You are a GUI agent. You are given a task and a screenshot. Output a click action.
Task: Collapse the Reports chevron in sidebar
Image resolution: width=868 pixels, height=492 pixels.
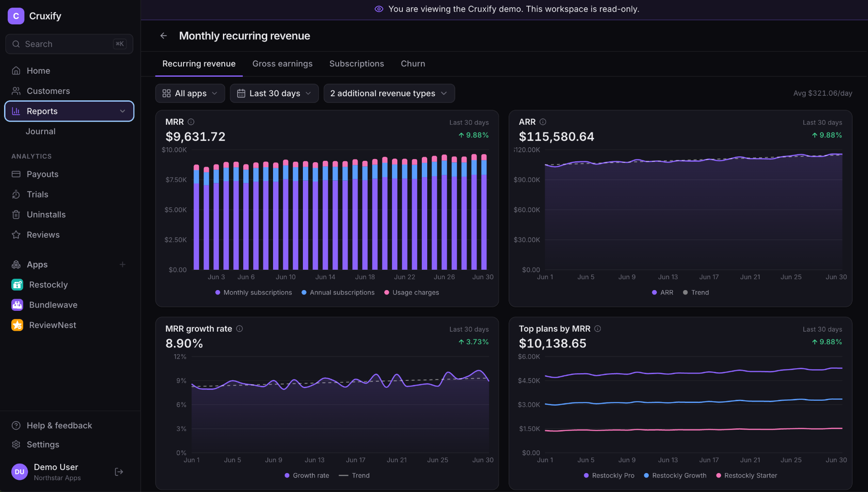click(x=123, y=111)
